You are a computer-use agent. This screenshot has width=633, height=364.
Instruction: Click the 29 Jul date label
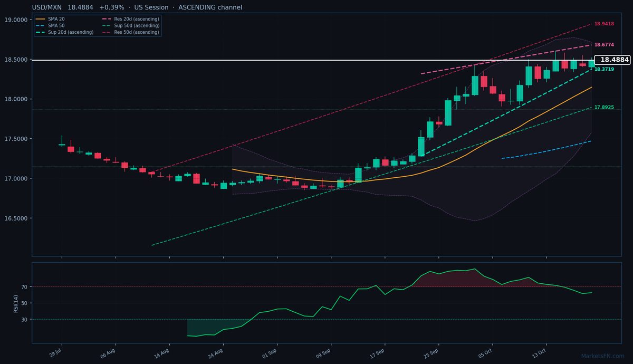click(55, 352)
